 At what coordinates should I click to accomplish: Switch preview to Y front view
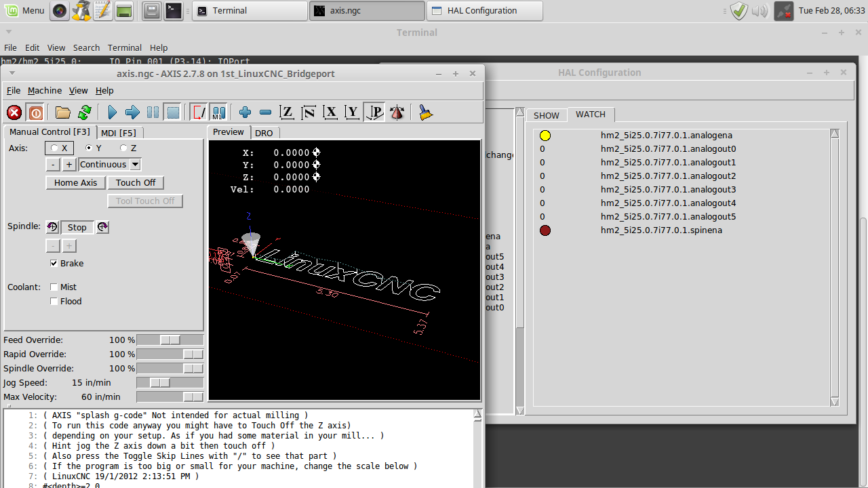coord(352,113)
